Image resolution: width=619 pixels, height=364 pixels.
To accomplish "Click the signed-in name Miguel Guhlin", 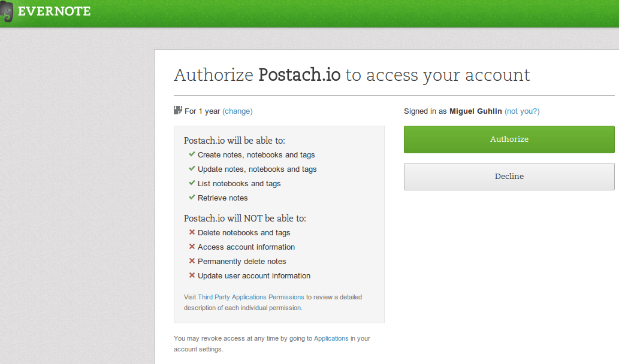I will coord(476,111).
